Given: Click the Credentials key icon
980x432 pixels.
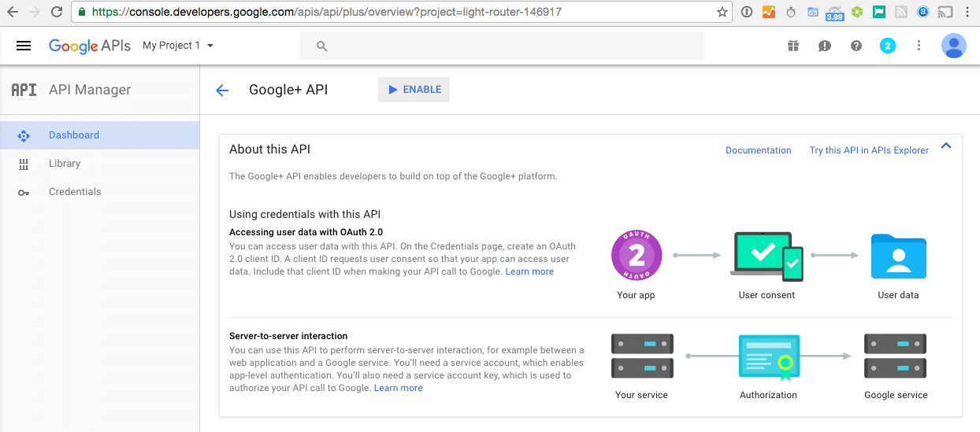Looking at the screenshot, I should tap(24, 192).
